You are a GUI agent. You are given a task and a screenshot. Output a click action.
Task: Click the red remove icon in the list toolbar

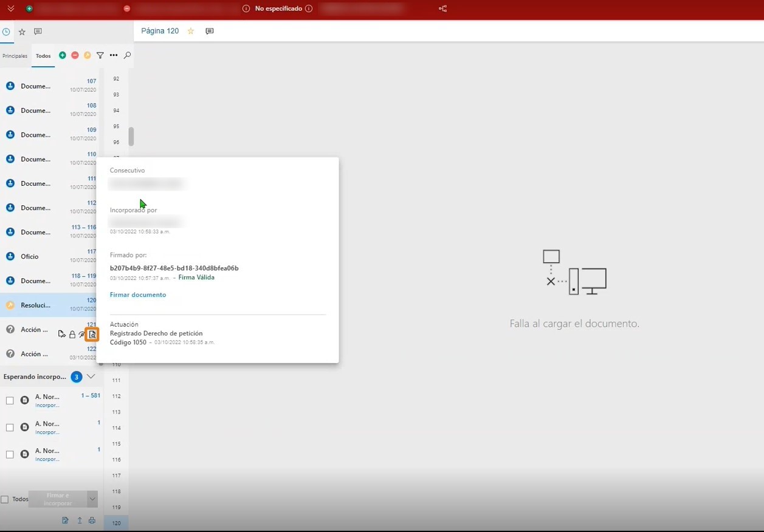pyautogui.click(x=75, y=55)
